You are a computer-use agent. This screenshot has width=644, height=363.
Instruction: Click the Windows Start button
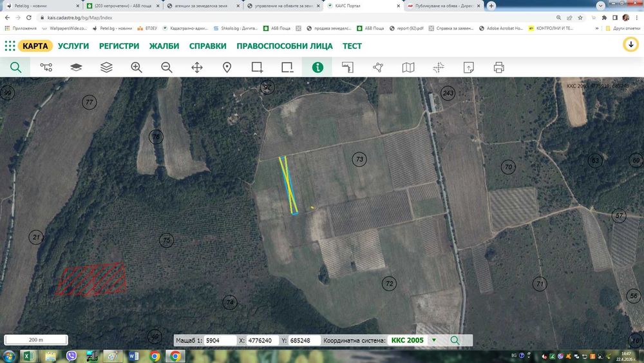pos(8,356)
